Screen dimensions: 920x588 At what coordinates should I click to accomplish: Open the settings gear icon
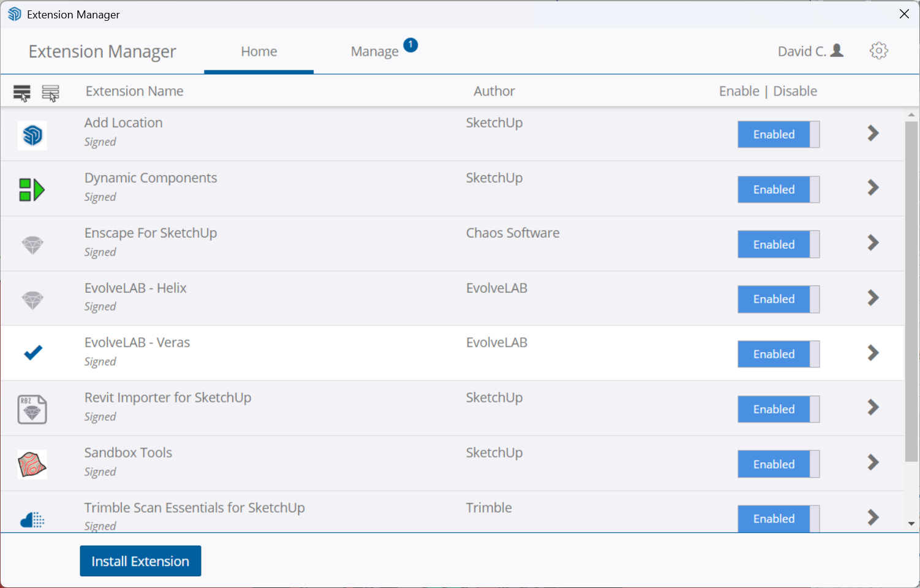[x=879, y=51]
